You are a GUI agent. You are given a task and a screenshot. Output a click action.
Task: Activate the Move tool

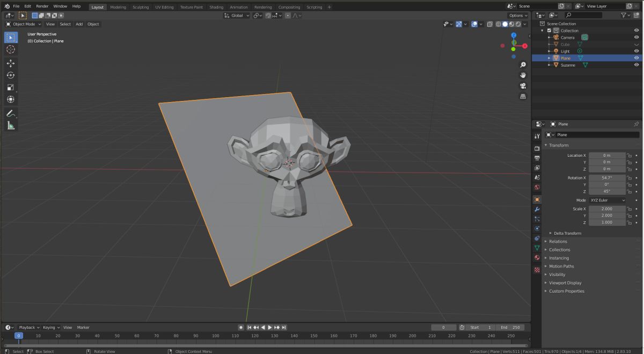point(11,63)
